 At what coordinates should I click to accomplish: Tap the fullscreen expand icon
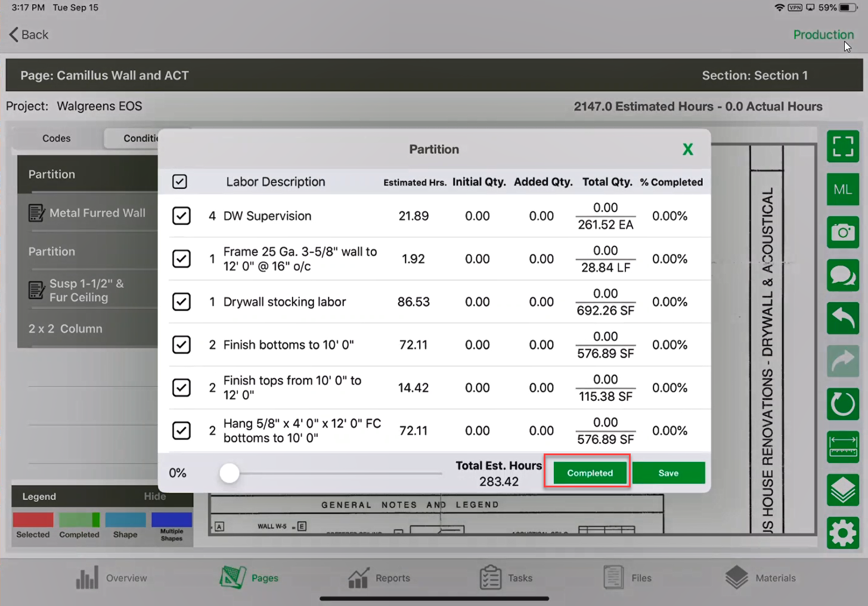(x=842, y=146)
